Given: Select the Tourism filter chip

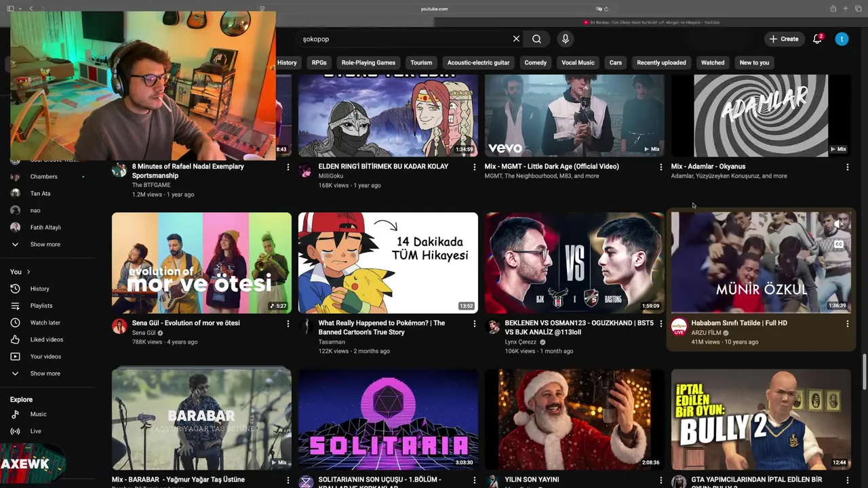Looking at the screenshot, I should (421, 62).
